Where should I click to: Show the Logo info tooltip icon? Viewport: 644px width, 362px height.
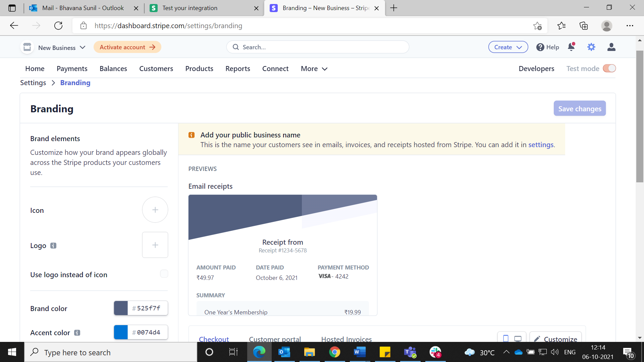[x=53, y=246]
